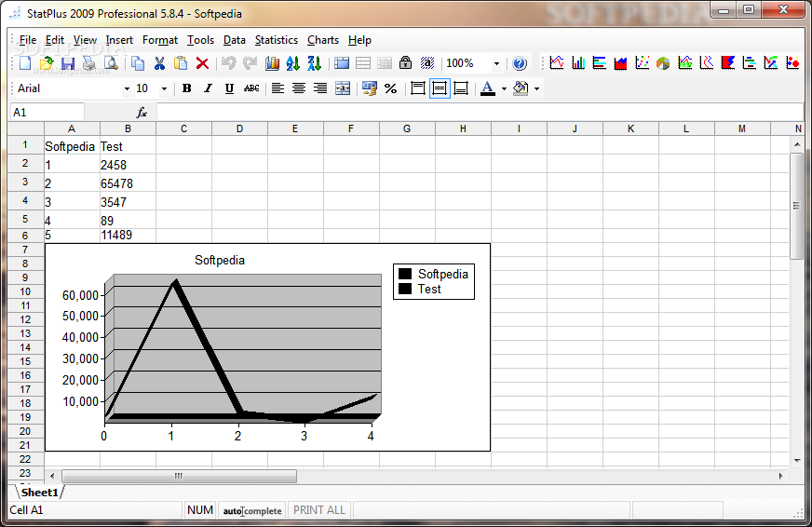
Task: Toggle bold formatting
Action: [187, 88]
